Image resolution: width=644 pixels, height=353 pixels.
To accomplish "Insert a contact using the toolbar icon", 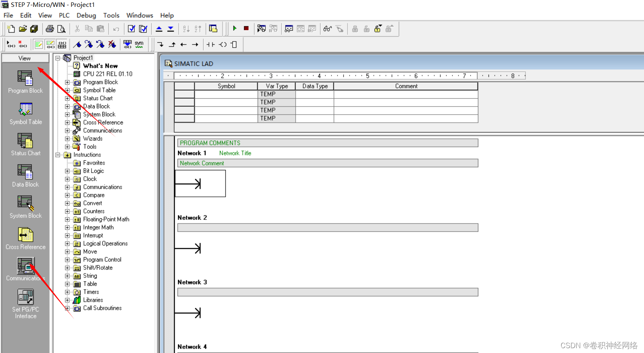I will tap(210, 44).
